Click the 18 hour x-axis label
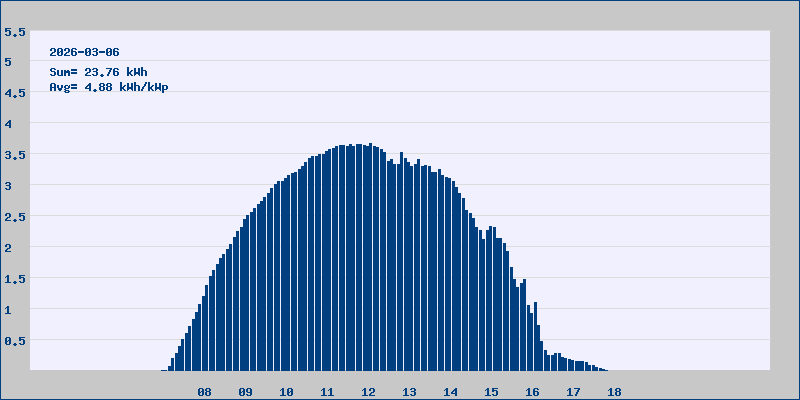 [615, 392]
